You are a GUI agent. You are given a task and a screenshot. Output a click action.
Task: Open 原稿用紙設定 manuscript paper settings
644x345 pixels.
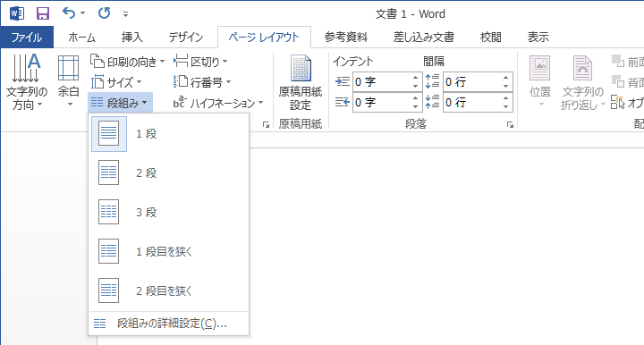pos(301,82)
